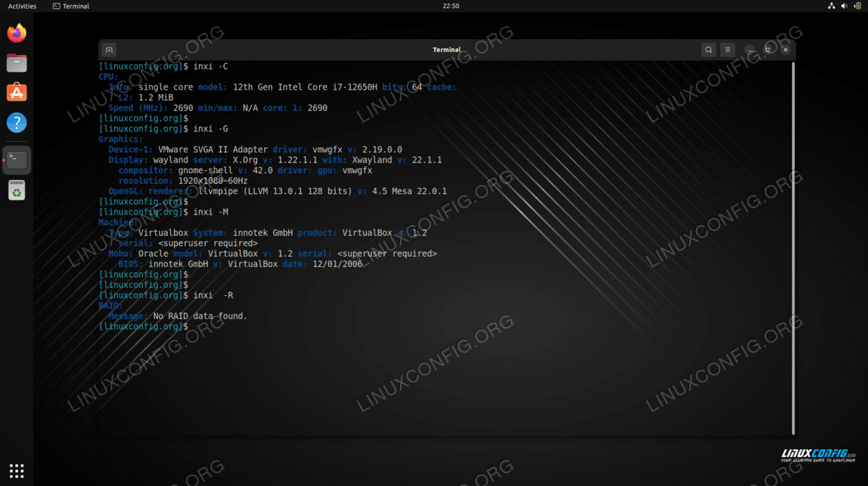Viewport: 868px width, 486px height.
Task: Click the 'inxi -R' command text
Action: 213,295
